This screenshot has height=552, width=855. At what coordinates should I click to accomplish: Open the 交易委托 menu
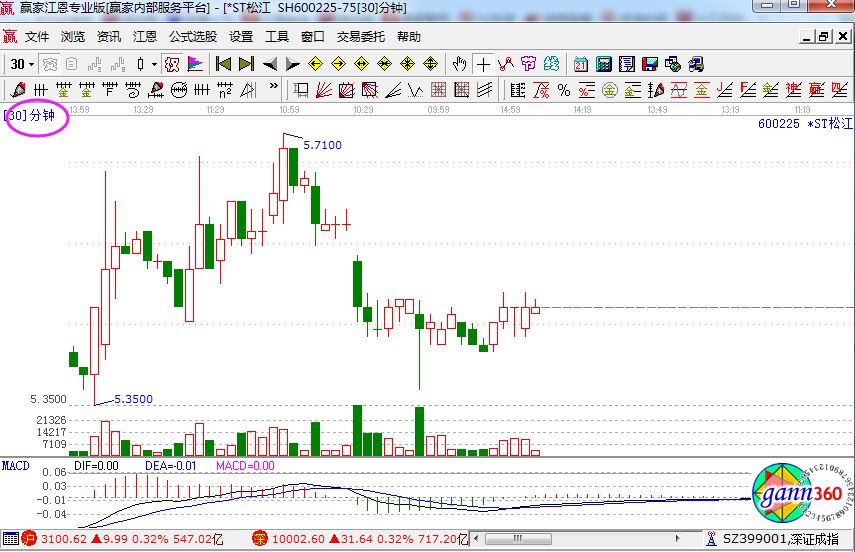click(x=360, y=37)
